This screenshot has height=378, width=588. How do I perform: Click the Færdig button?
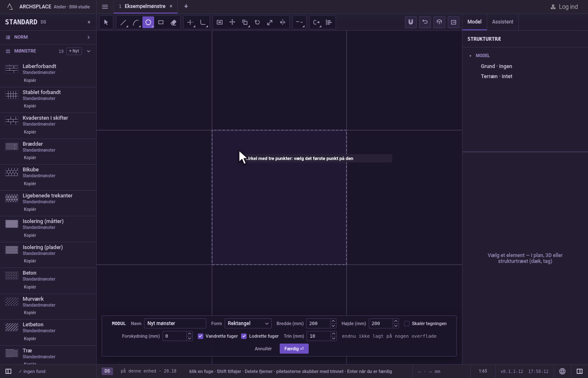click(x=294, y=349)
